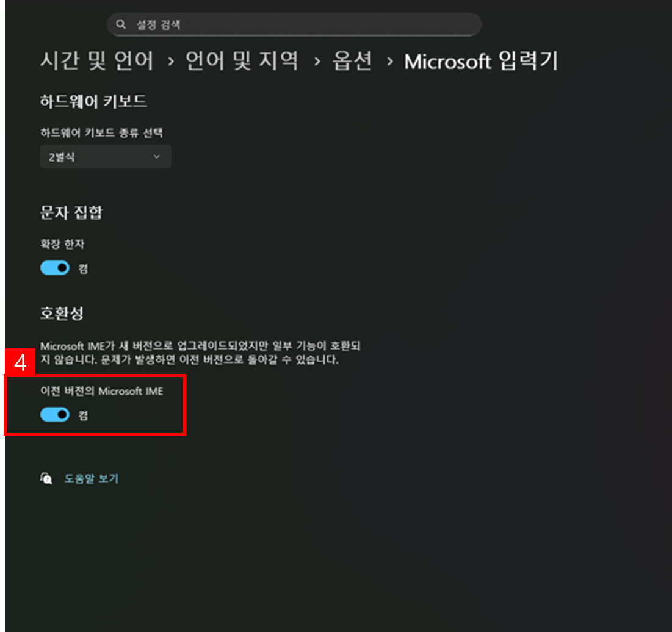Click chevron after 시간 및 언어
The width and height of the screenshot is (672, 632).
170,62
